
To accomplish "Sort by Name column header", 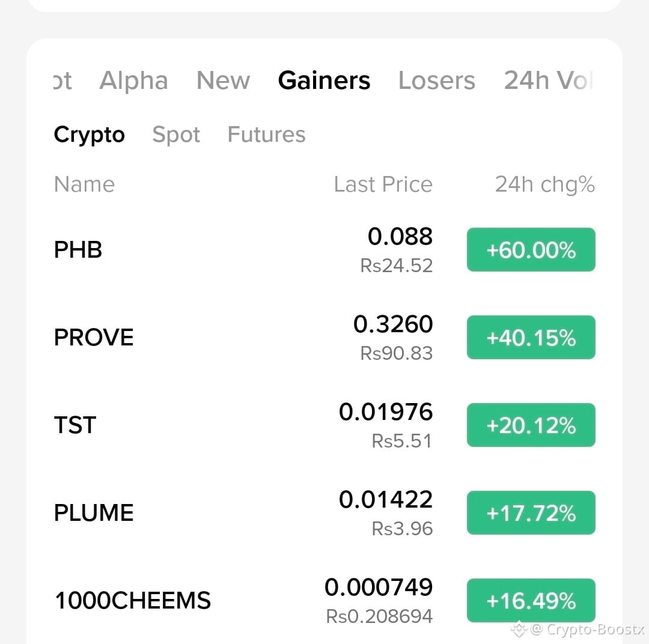I will [85, 184].
